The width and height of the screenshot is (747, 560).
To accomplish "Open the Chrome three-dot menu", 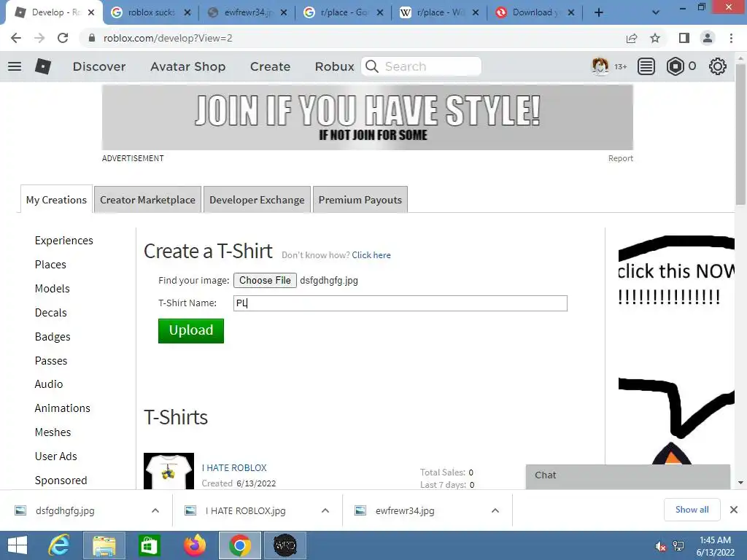I will 731,38.
